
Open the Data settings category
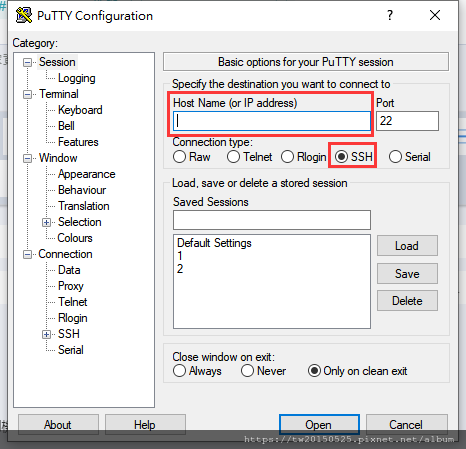click(69, 270)
